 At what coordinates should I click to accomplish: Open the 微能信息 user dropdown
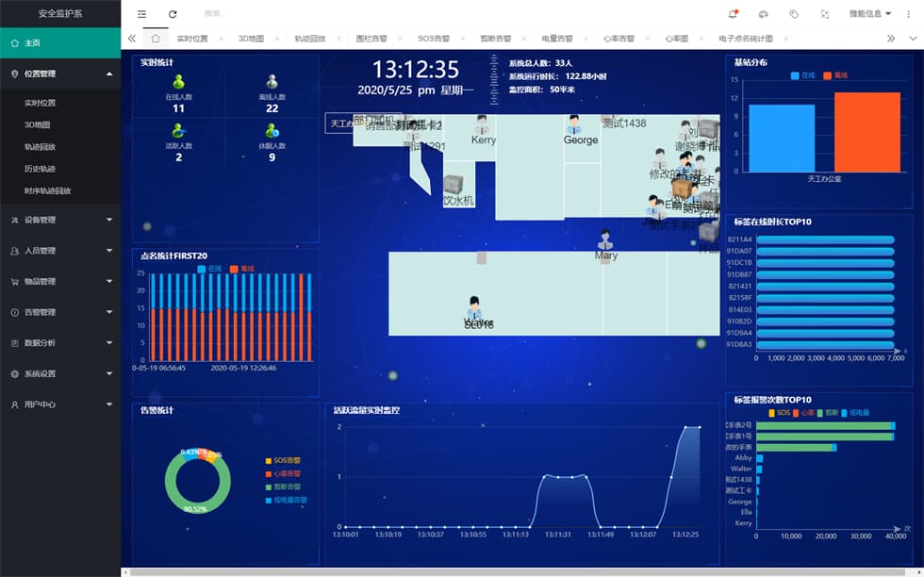[x=869, y=14]
